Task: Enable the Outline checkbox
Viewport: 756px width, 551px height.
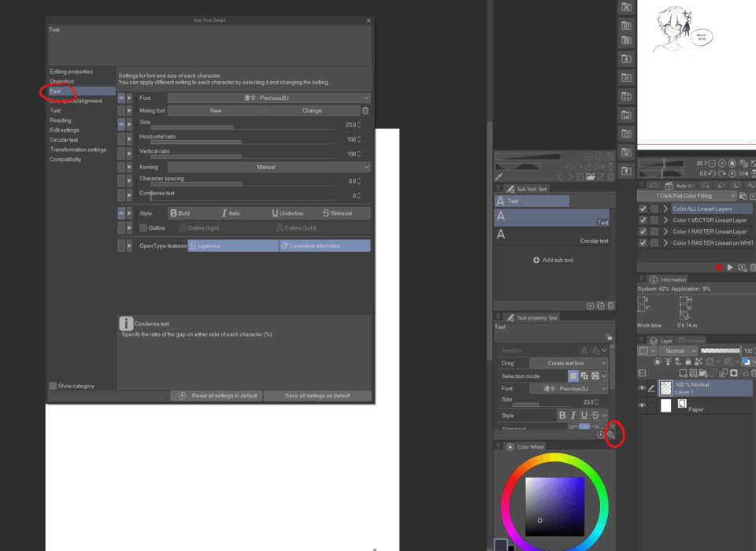Action: (x=143, y=228)
